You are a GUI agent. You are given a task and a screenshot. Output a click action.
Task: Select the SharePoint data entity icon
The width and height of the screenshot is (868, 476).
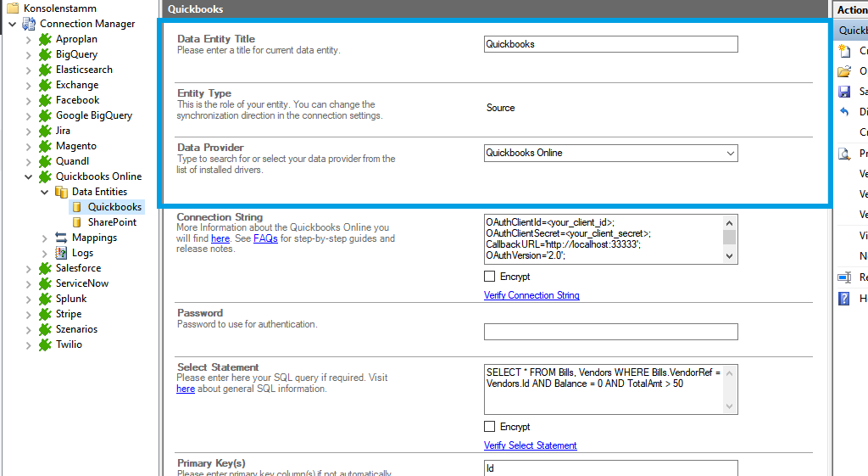[x=77, y=222]
